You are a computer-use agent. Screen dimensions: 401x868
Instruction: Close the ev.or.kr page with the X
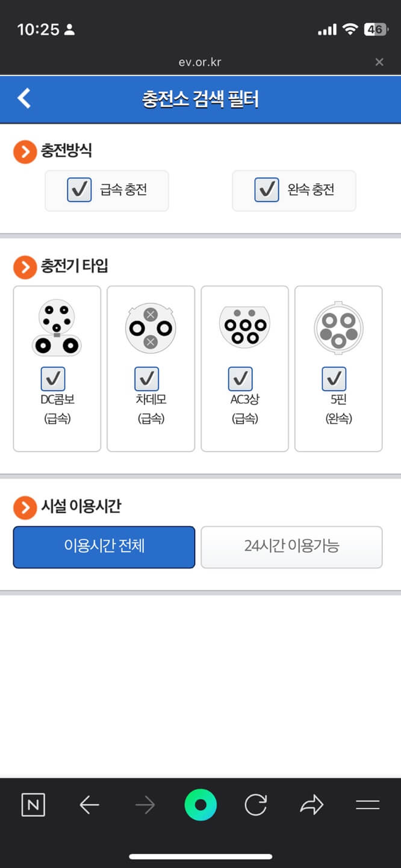379,61
